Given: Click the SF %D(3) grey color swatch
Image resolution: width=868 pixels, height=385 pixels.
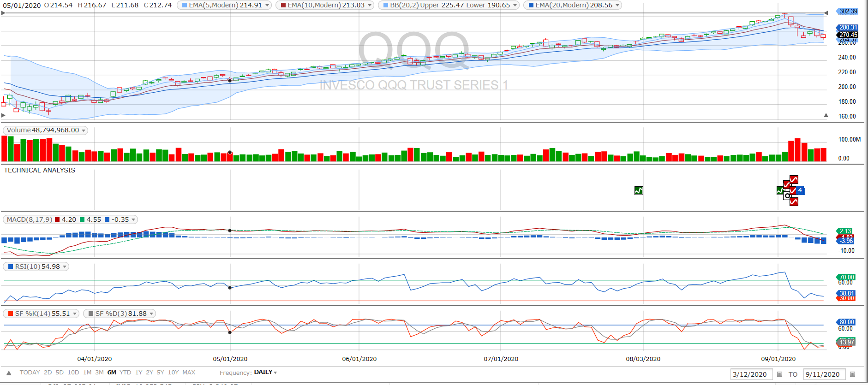Looking at the screenshot, I should (91, 314).
